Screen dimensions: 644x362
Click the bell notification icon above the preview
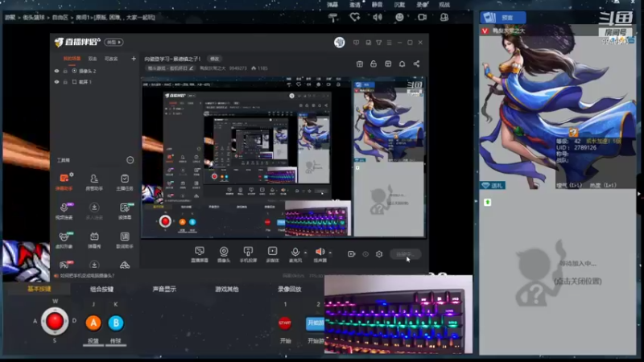[x=402, y=64]
